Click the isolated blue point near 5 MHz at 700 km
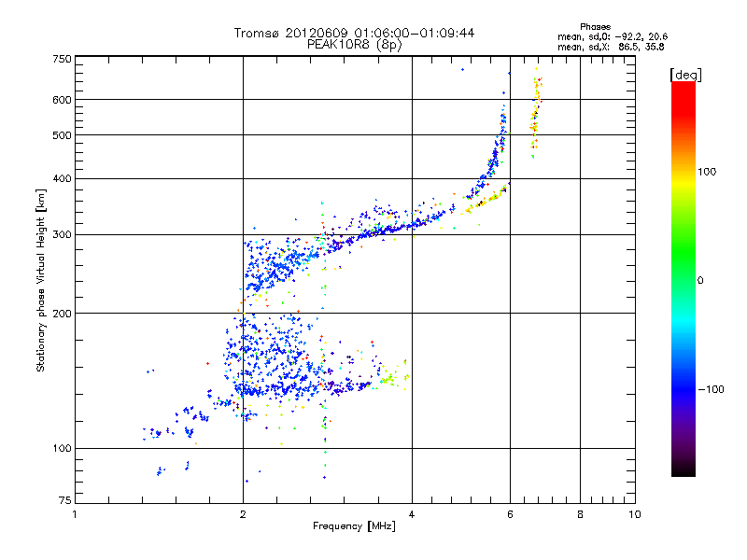Screen dimensions: 747x560 (x=462, y=69)
